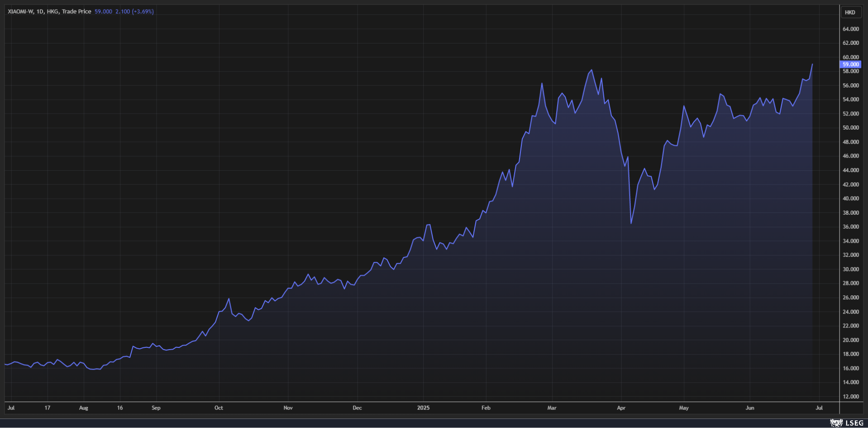The image size is (868, 428).
Task: Click the 22.000 price axis label
Action: [x=850, y=326]
